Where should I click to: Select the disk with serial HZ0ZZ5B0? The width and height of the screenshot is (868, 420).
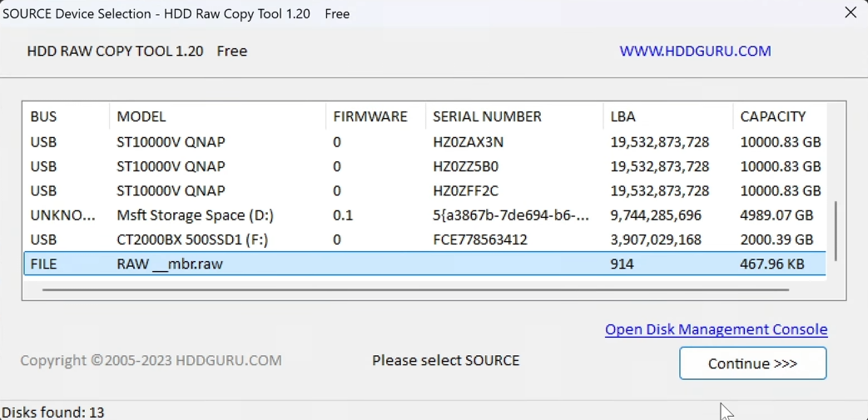[x=424, y=166]
